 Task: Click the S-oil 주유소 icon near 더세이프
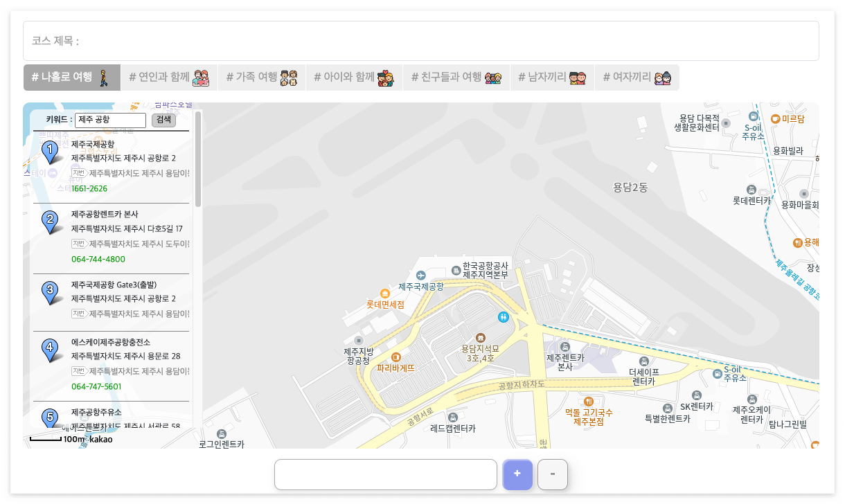(717, 374)
